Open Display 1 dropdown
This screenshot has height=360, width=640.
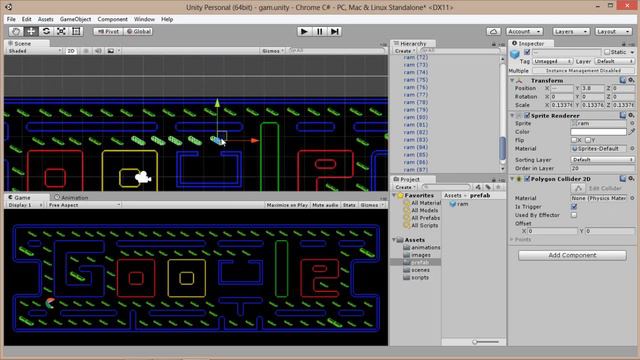(25, 205)
